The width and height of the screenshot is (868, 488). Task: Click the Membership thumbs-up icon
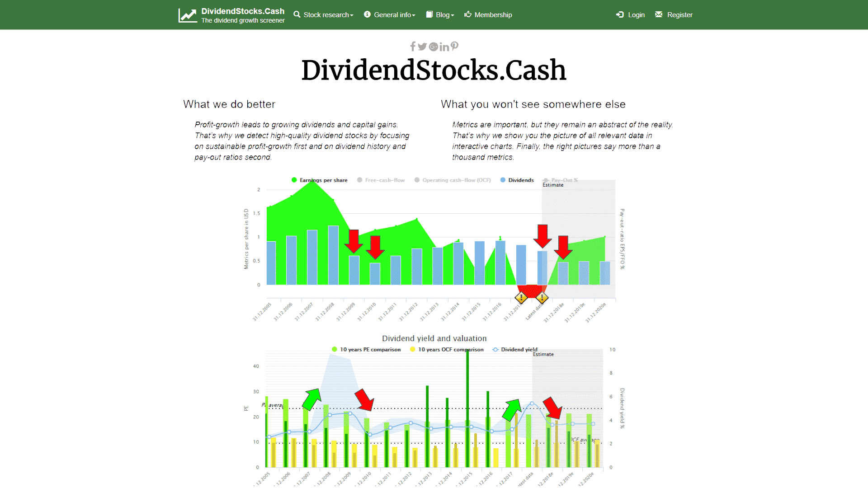(x=468, y=14)
